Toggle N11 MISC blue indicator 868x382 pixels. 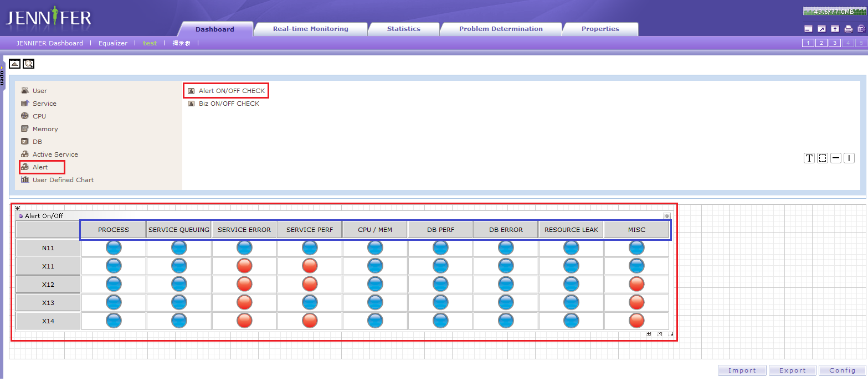coord(636,248)
